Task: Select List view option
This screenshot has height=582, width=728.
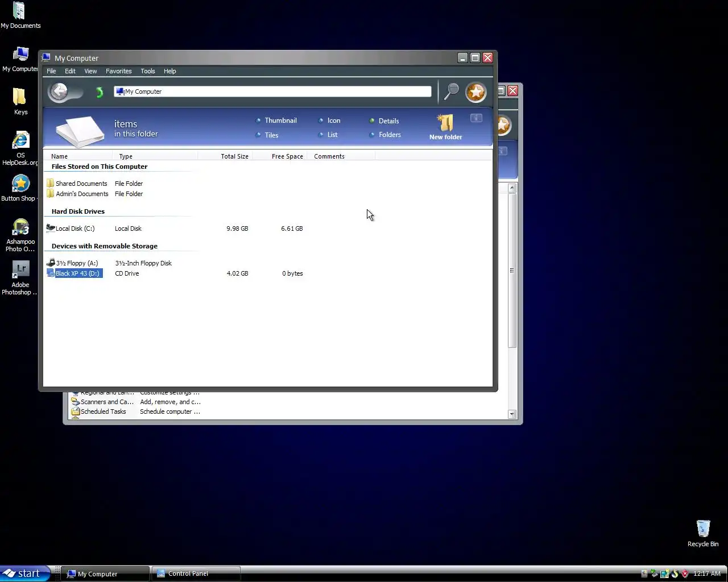Action: pyautogui.click(x=328, y=135)
